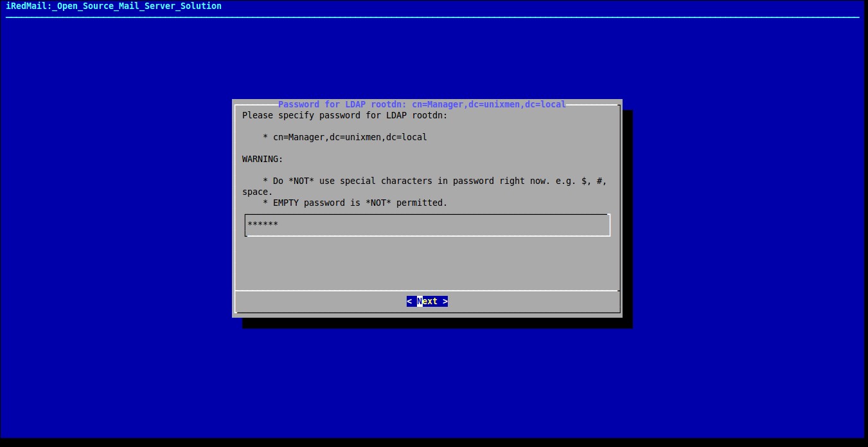Click the 'iRedMail: Open Source Mail Server Solution' header

(x=114, y=6)
